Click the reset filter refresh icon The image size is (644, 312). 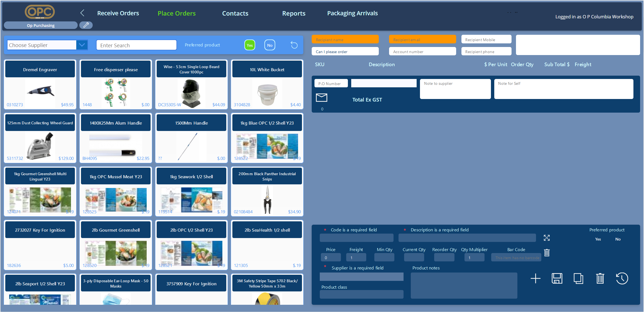point(294,45)
